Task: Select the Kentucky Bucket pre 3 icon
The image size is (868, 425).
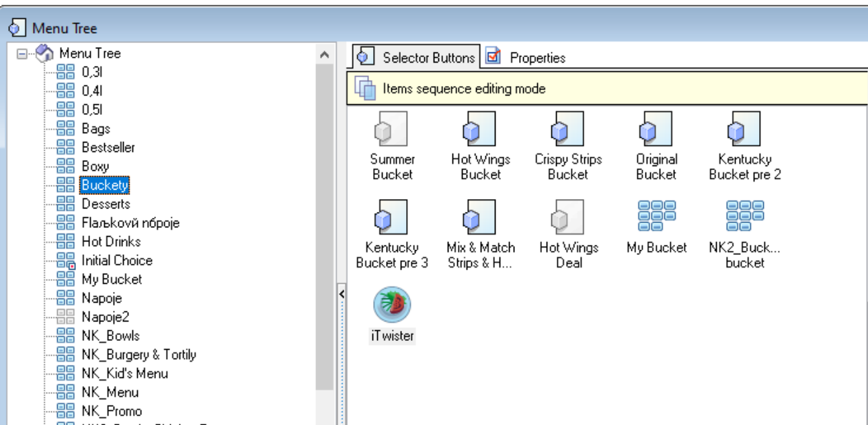Action: (392, 217)
